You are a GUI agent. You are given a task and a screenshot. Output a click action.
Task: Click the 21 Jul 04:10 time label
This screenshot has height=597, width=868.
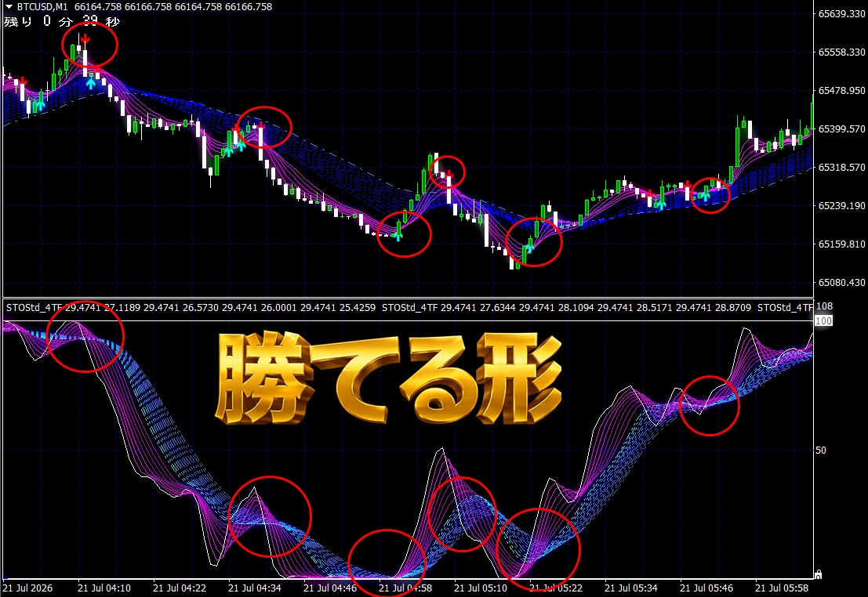(104, 588)
